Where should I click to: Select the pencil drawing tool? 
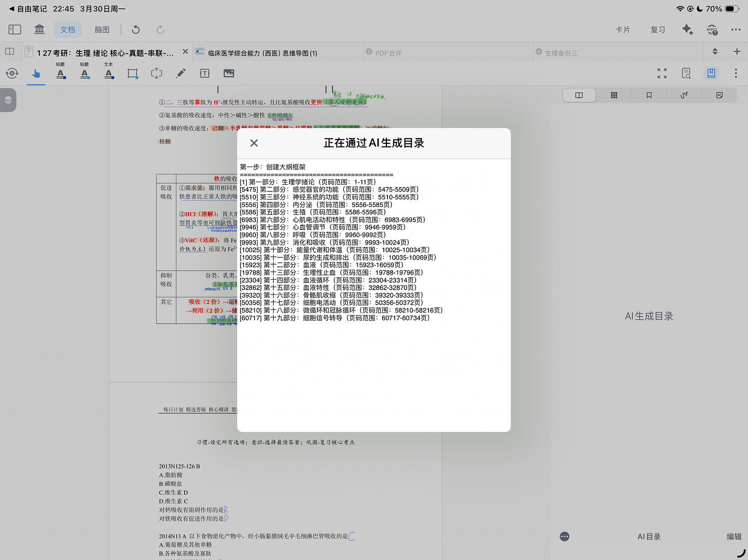[180, 74]
